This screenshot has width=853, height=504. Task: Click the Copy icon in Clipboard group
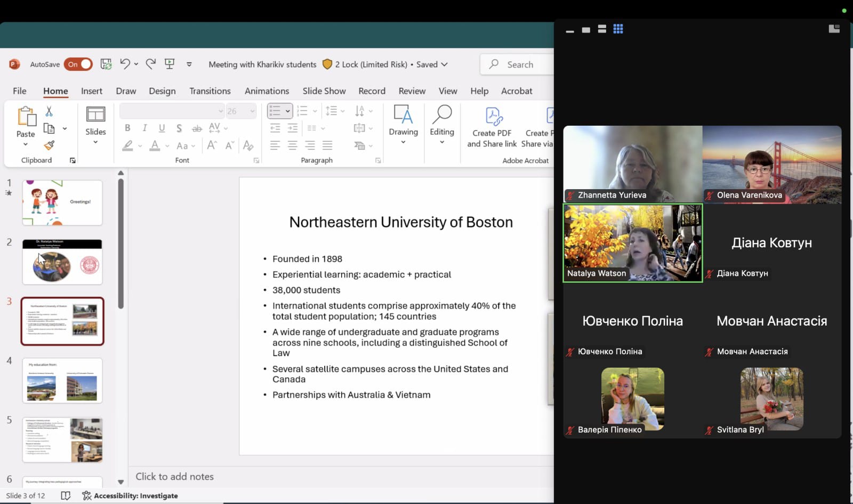[x=49, y=128]
